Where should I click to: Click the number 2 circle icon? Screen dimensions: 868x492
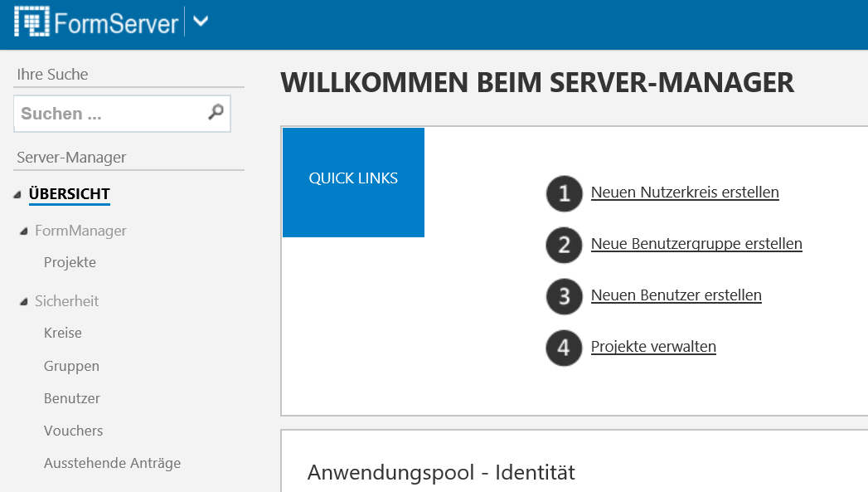564,245
